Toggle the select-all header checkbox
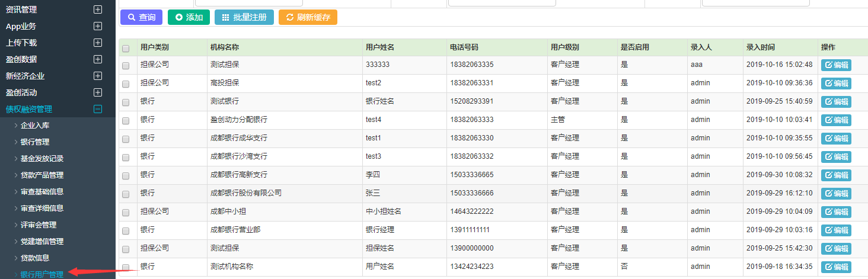The height and width of the screenshot is (279, 868). [126, 48]
